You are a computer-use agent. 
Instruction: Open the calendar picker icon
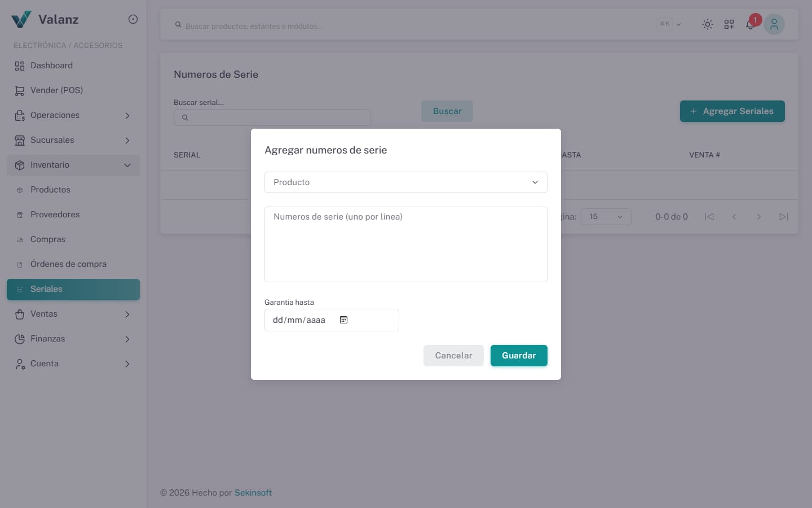tap(343, 319)
